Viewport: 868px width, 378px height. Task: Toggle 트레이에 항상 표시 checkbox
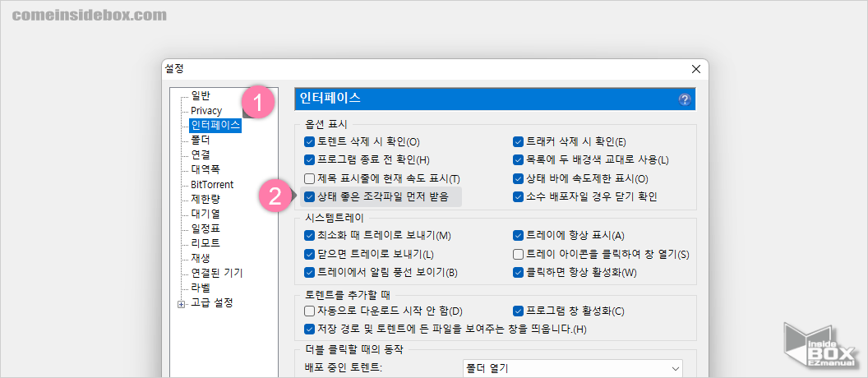518,236
